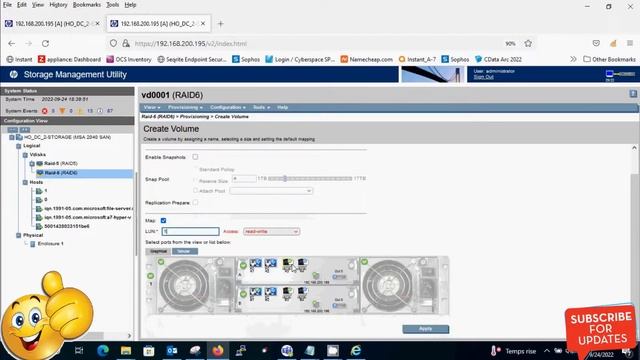The width and height of the screenshot is (640, 360).
Task: Open the Namecheap.com bookmark
Action: 367,59
